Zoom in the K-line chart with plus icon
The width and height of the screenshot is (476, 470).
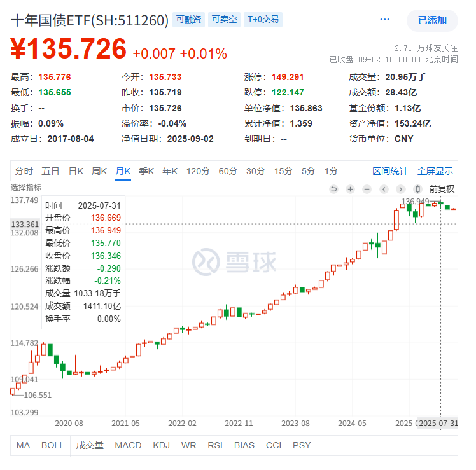click(351, 190)
